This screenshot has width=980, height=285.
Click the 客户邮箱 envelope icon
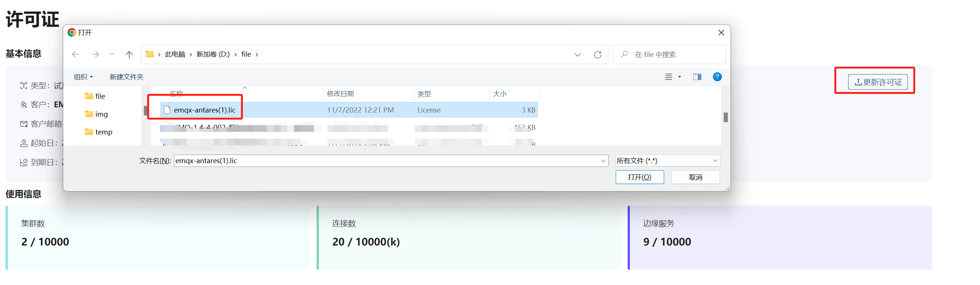[x=23, y=124]
